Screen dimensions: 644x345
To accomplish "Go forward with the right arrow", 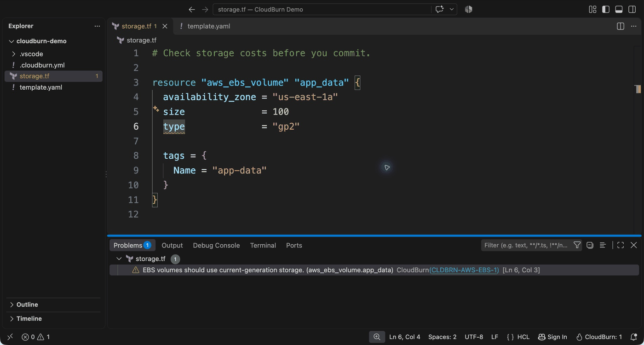I will click(205, 9).
